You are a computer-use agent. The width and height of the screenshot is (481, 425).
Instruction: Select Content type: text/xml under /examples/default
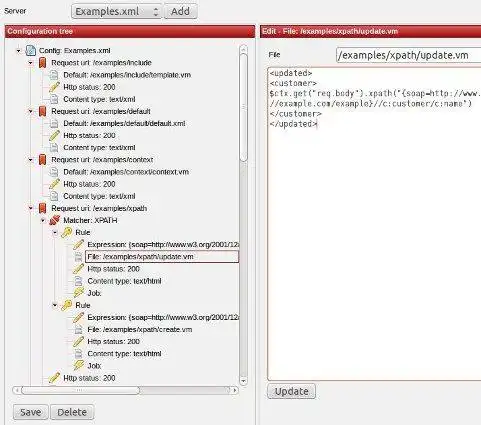(99, 148)
